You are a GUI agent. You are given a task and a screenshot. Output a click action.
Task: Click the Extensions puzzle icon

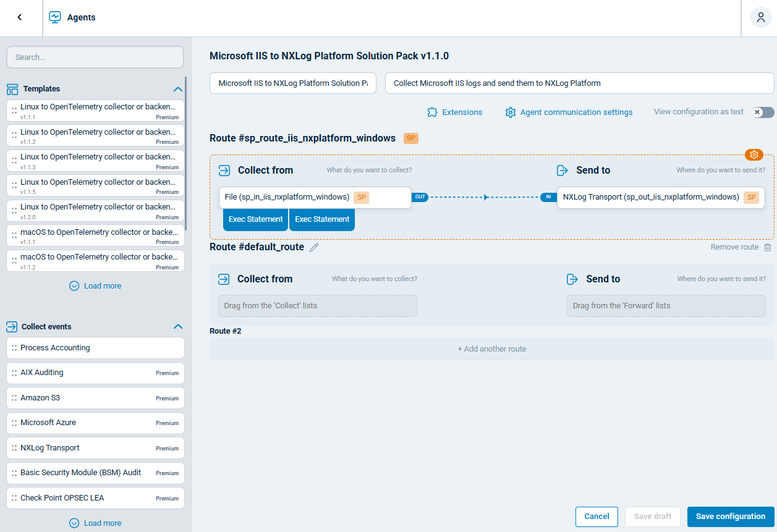432,112
